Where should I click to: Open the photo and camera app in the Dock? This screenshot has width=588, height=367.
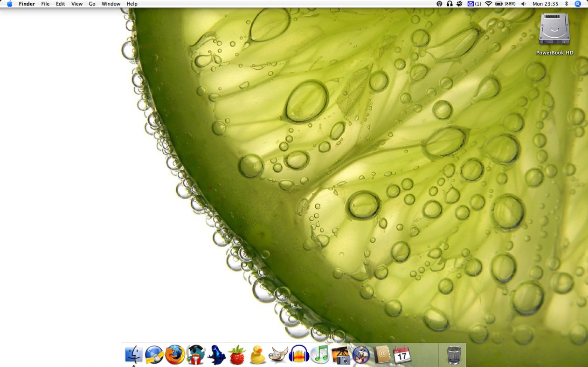(x=340, y=355)
